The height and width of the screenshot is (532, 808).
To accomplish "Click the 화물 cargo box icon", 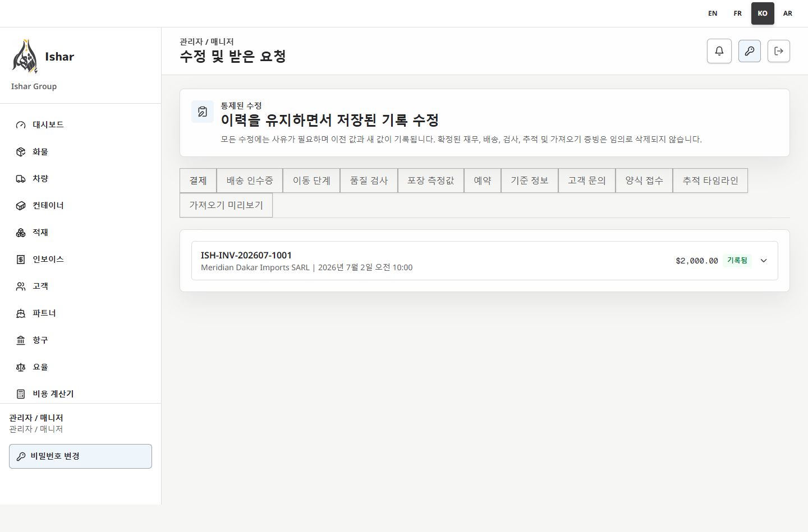I will point(21,152).
